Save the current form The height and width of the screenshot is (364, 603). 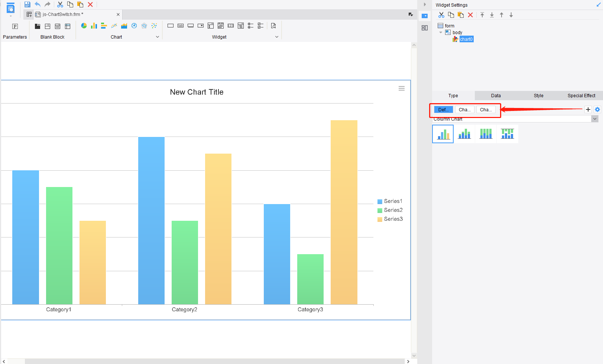coord(27,4)
